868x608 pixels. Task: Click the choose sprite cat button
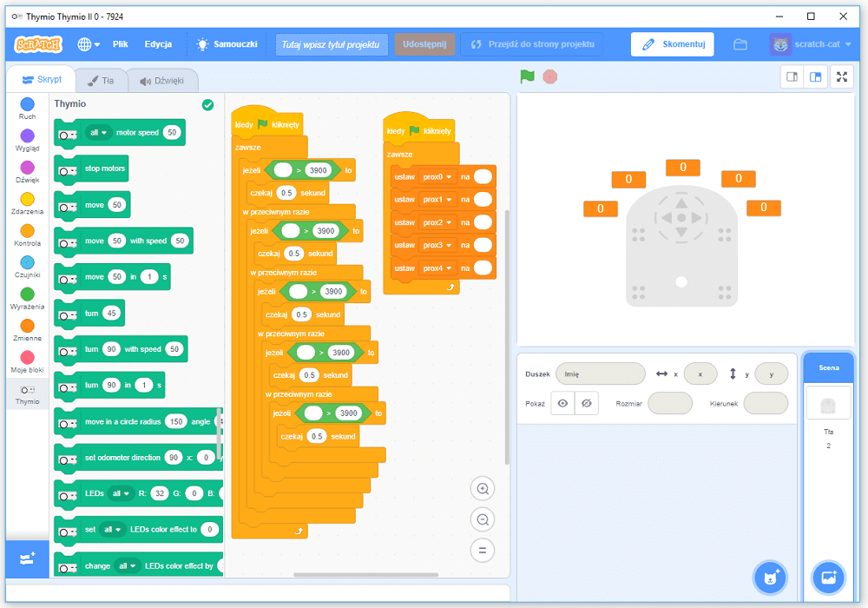(769, 577)
